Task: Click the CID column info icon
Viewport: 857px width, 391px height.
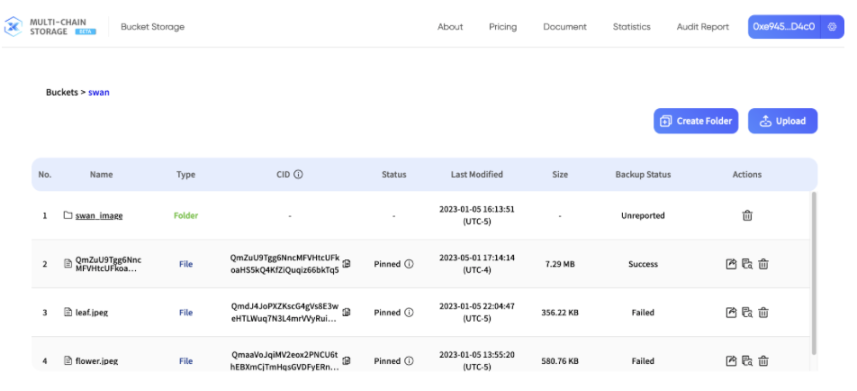Action: (x=298, y=174)
